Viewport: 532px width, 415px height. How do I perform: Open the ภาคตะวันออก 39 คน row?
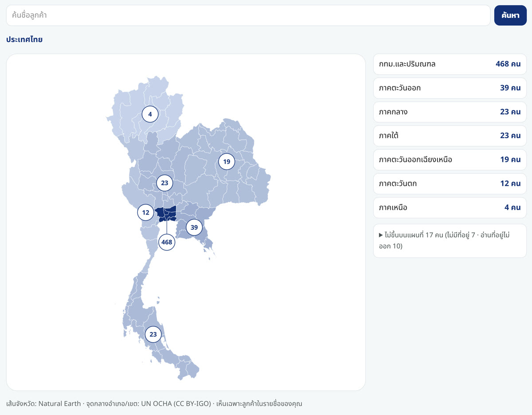[450, 88]
